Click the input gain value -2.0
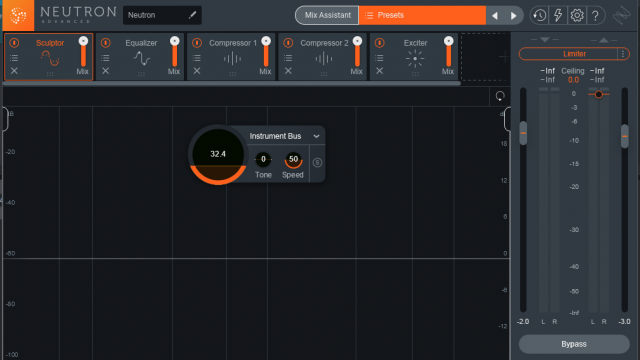Image resolution: width=640 pixels, height=360 pixels. coord(523,322)
